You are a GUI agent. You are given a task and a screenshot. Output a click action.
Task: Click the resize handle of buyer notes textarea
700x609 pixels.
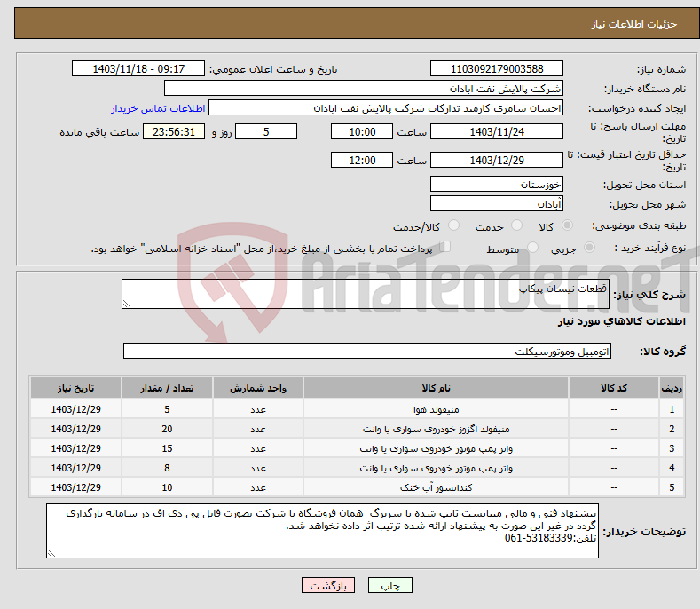point(51,553)
